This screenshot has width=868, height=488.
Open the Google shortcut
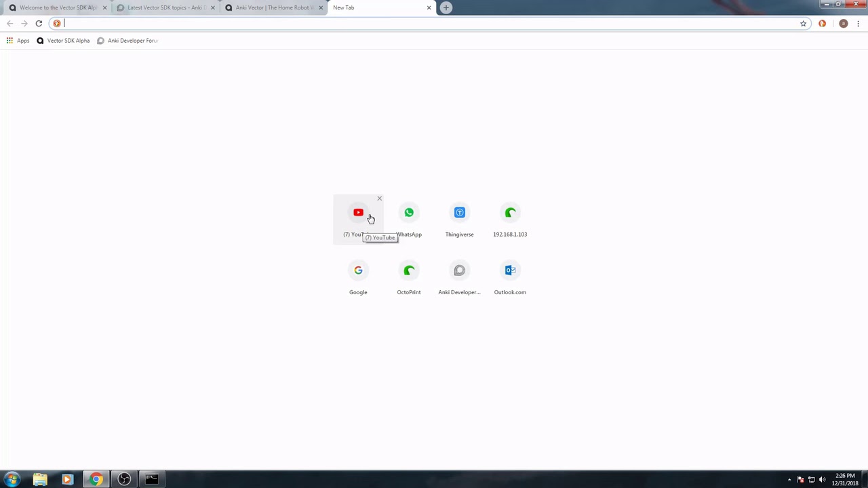pyautogui.click(x=358, y=277)
